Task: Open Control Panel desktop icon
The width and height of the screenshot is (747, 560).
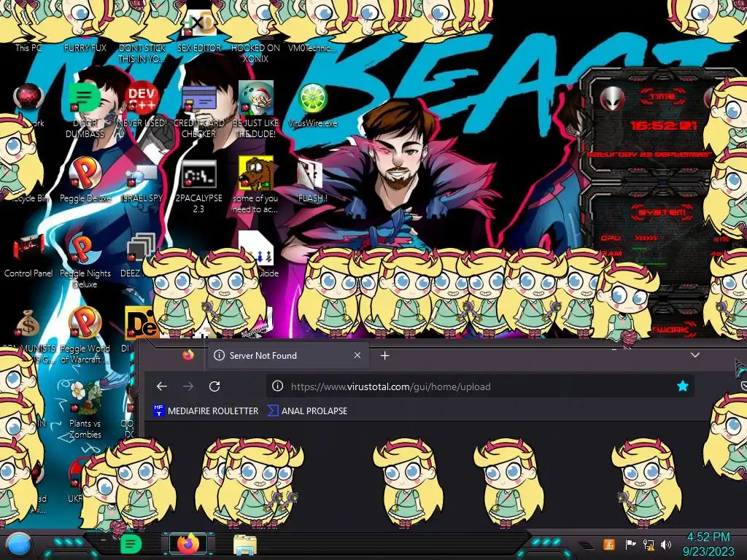Action: [x=28, y=256]
